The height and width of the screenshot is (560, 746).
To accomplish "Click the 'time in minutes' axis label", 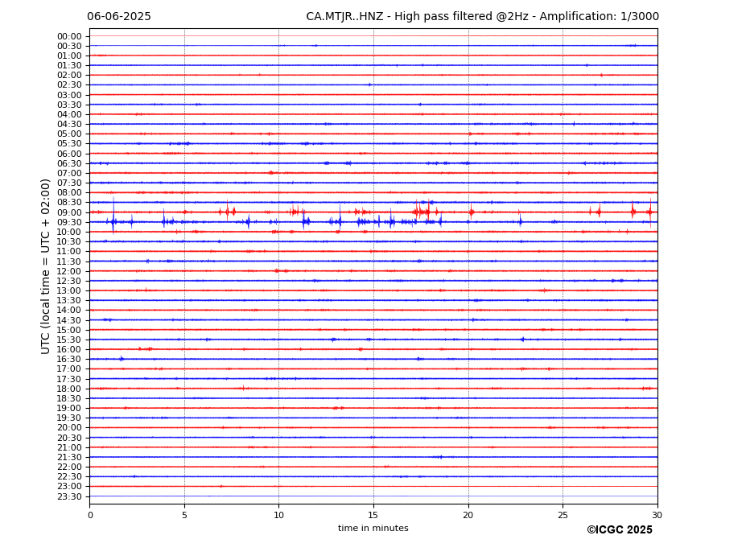I will pyautogui.click(x=373, y=528).
